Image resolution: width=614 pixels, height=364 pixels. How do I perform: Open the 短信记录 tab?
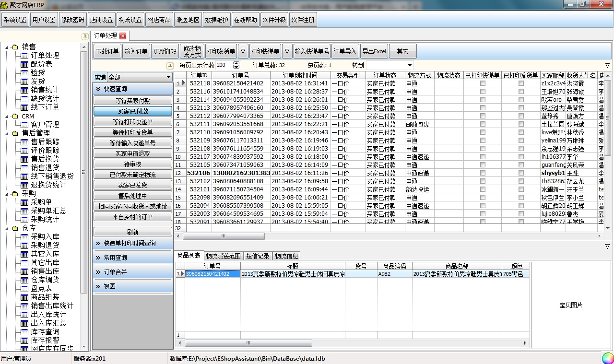pos(258,256)
